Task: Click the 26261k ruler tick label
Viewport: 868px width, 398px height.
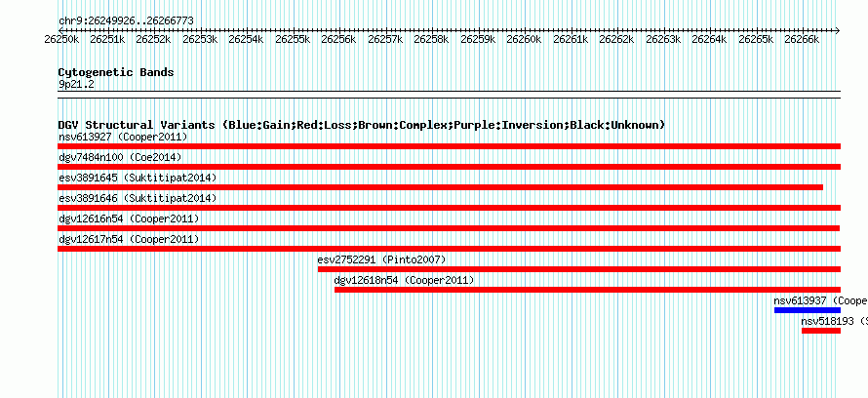Action: tap(571, 39)
